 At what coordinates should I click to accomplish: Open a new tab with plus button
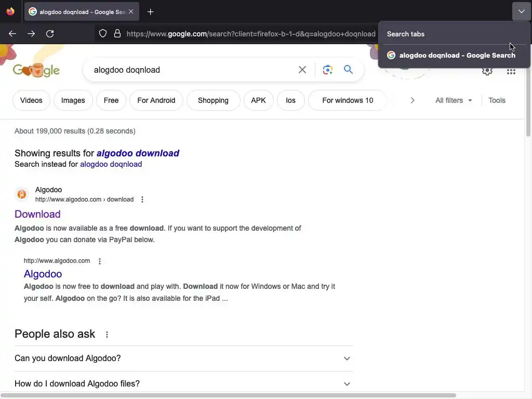point(150,12)
